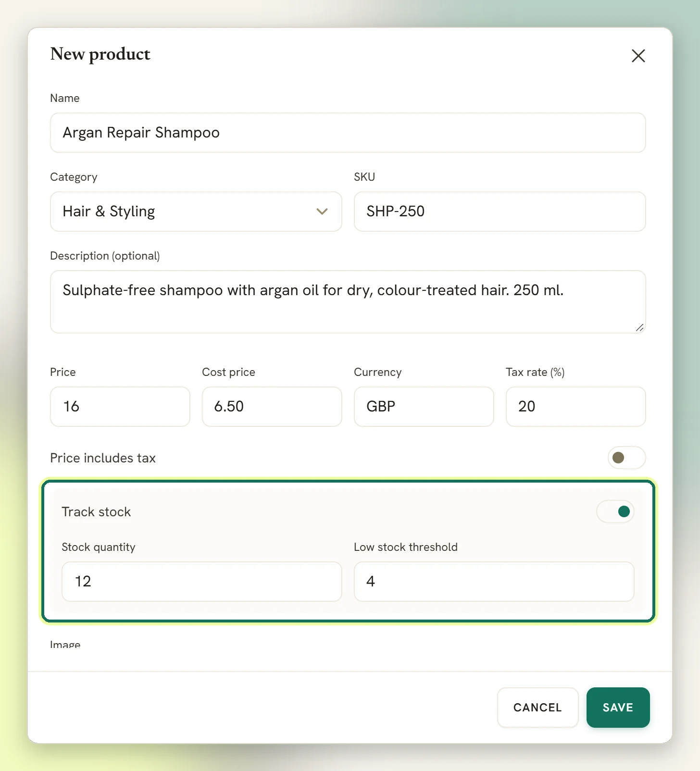Click the Price includes tax label
The height and width of the screenshot is (771, 700).
tap(103, 458)
